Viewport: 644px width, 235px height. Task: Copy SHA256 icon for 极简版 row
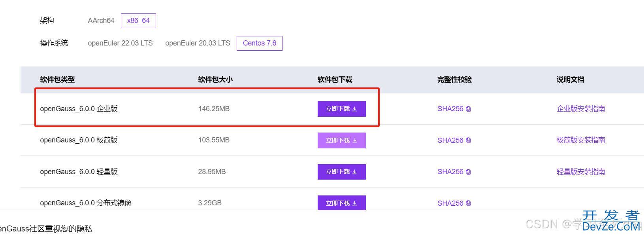click(468, 140)
